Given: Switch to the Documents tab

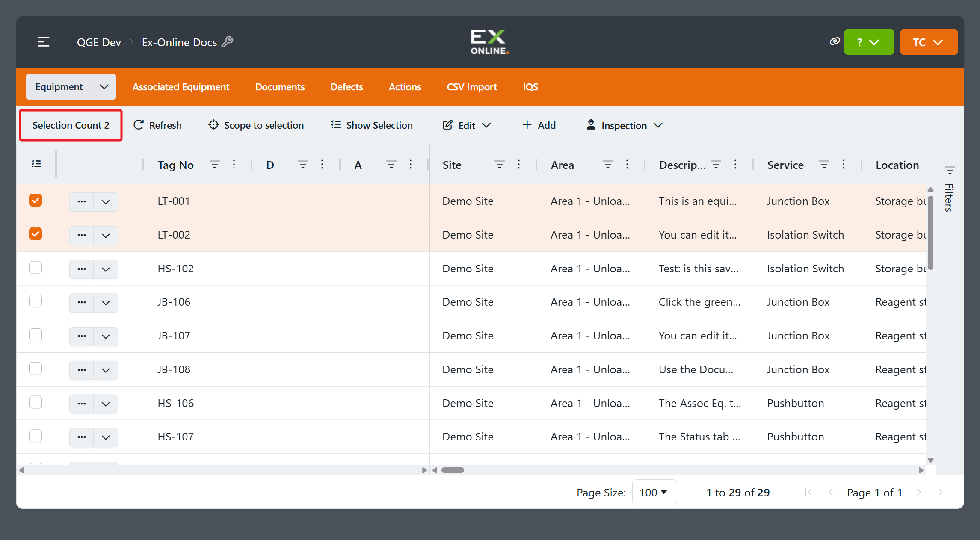Looking at the screenshot, I should [280, 87].
